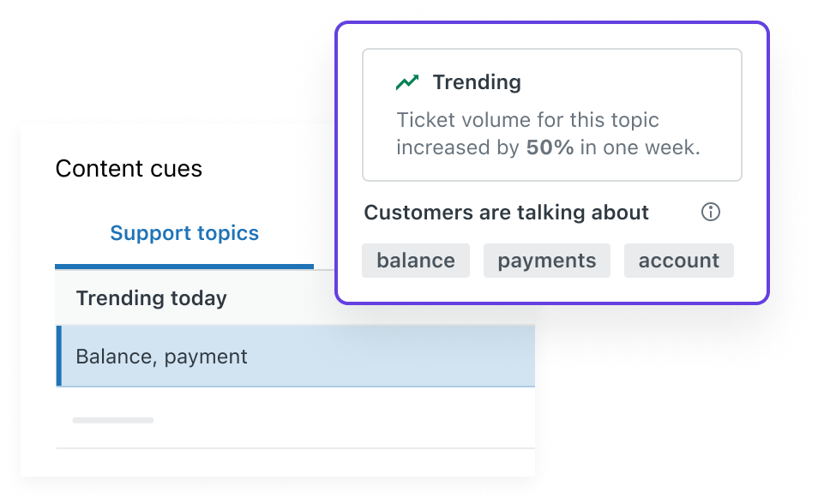Image resolution: width=818 pixels, height=504 pixels.
Task: Click the gray placeholder loading bar
Action: (x=113, y=420)
